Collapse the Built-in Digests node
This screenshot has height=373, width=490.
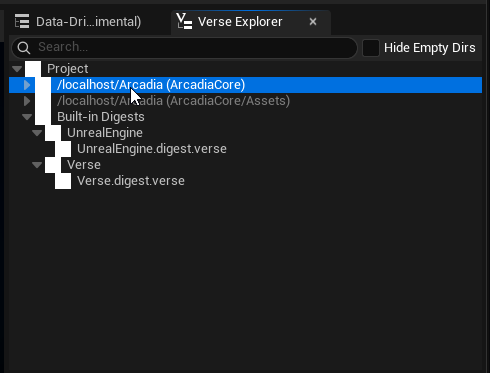click(x=27, y=117)
